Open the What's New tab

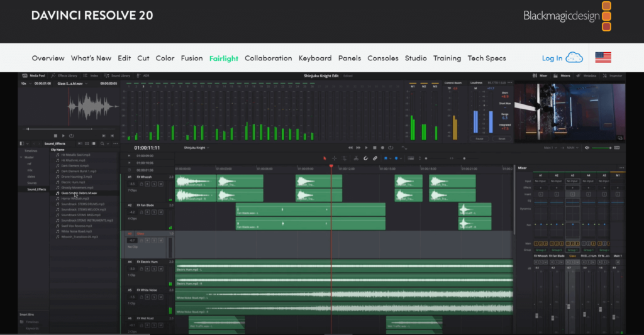coord(91,58)
